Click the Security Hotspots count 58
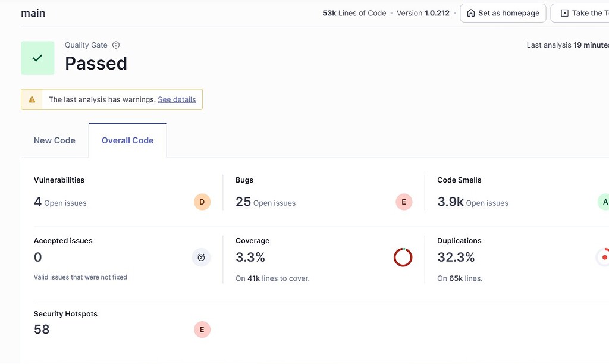Image resolution: width=609 pixels, height=364 pixels. (42, 329)
